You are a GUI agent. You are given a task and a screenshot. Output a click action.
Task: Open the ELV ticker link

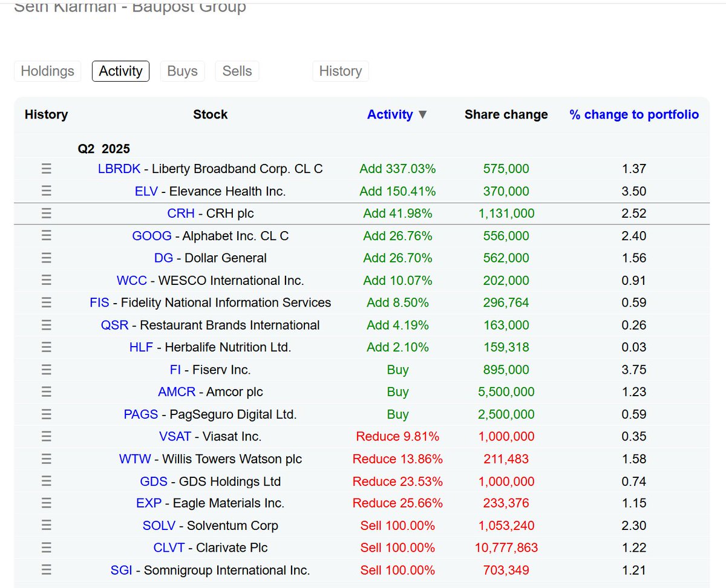point(146,191)
